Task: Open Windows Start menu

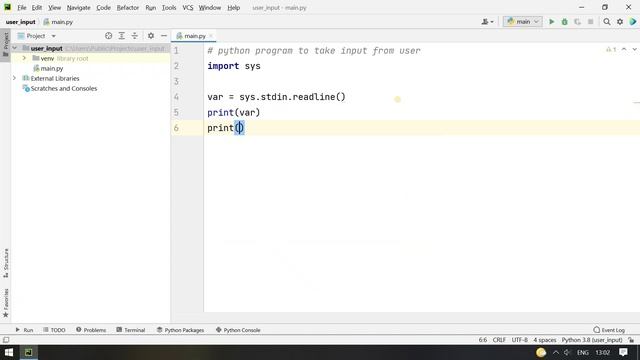Action: (9, 352)
